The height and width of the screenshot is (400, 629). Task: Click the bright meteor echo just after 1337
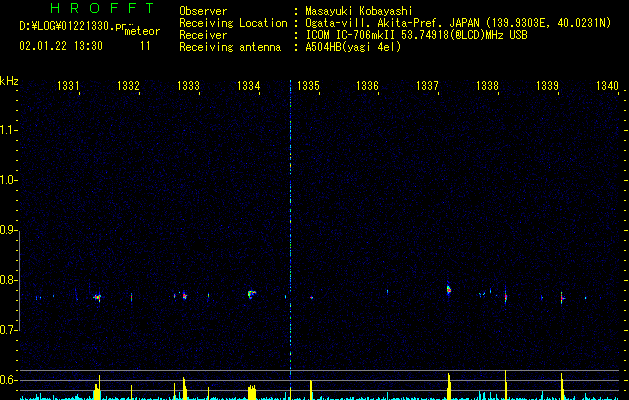click(x=448, y=289)
